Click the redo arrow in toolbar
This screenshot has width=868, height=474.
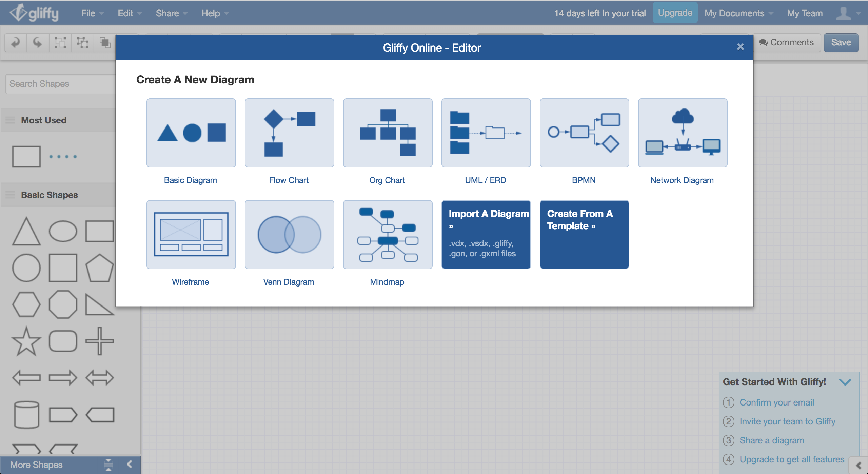pyautogui.click(x=37, y=43)
